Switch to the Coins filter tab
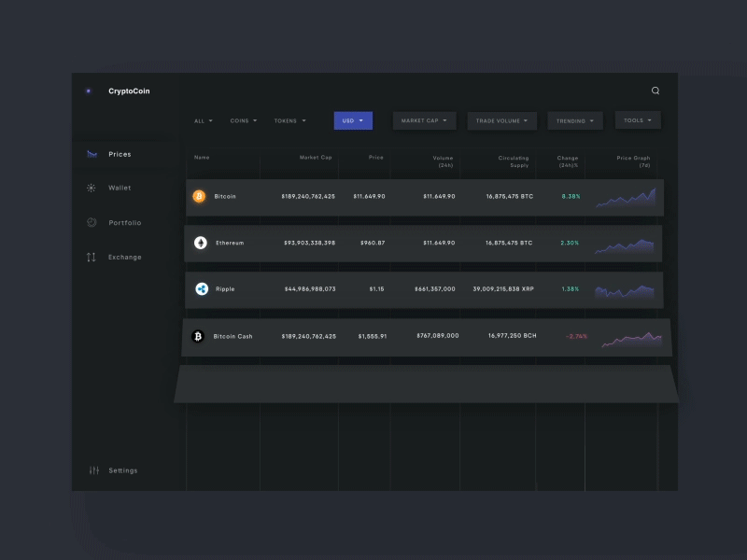 click(x=244, y=121)
